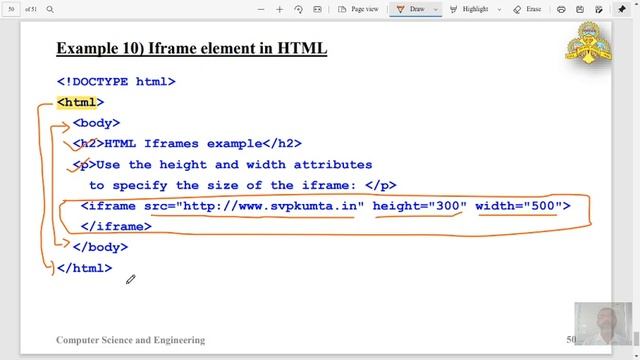
Task: Expand the Draw tool options dropdown
Action: coord(436,9)
